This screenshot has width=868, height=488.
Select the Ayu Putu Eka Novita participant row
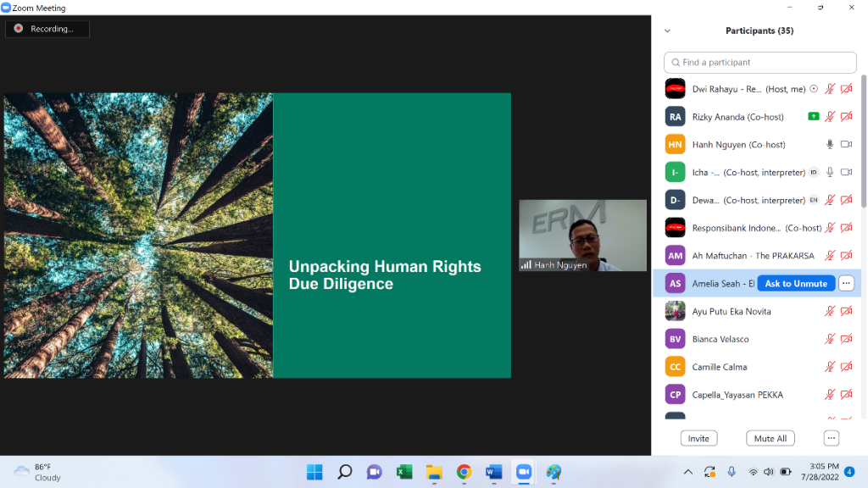[x=757, y=311]
